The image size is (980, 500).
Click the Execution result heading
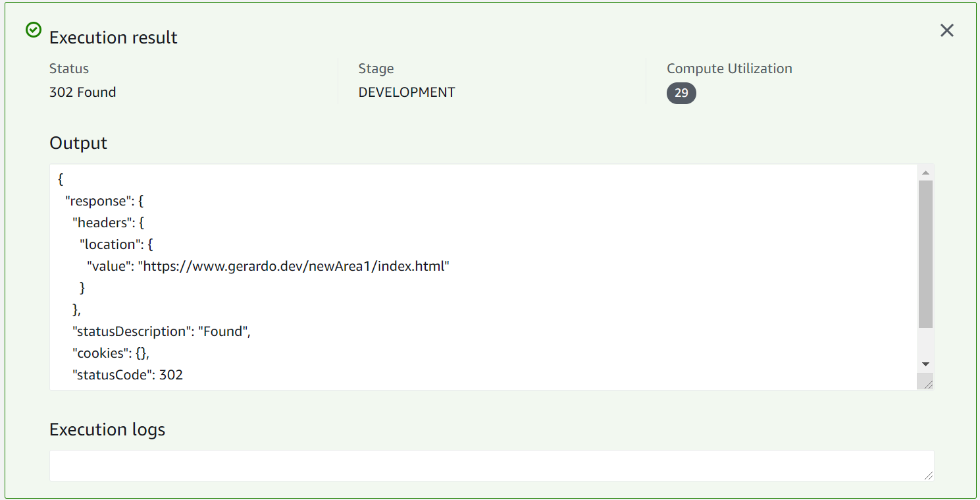pos(113,38)
